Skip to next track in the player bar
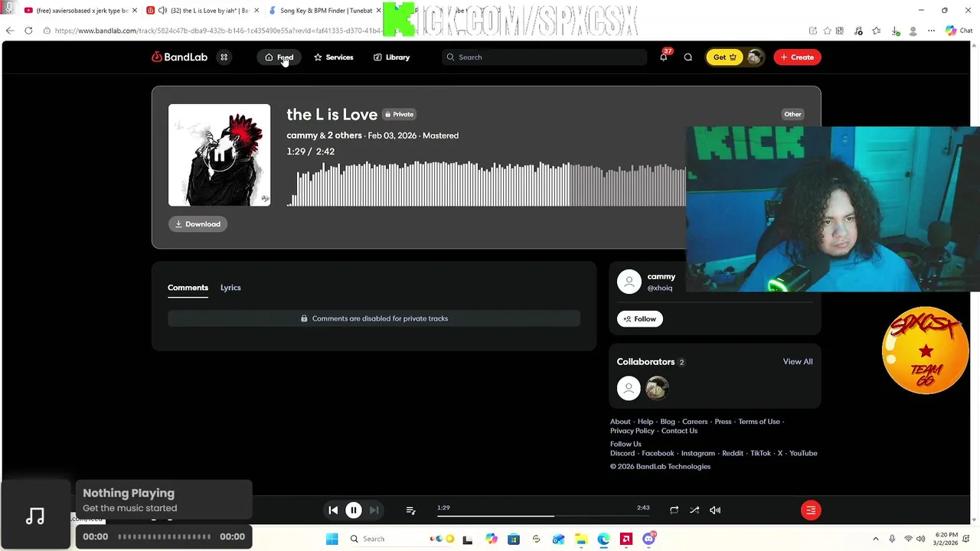 pyautogui.click(x=374, y=510)
